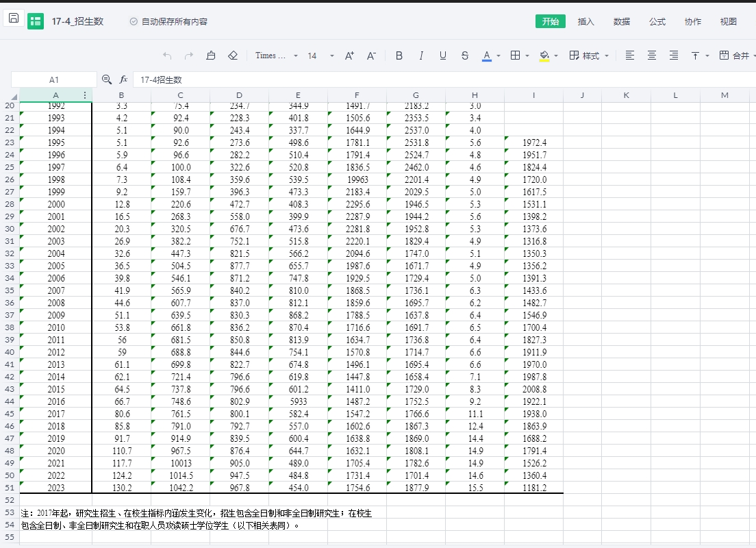The height and width of the screenshot is (548, 756).
Task: Decrease font size with A- icon
Action: point(371,55)
